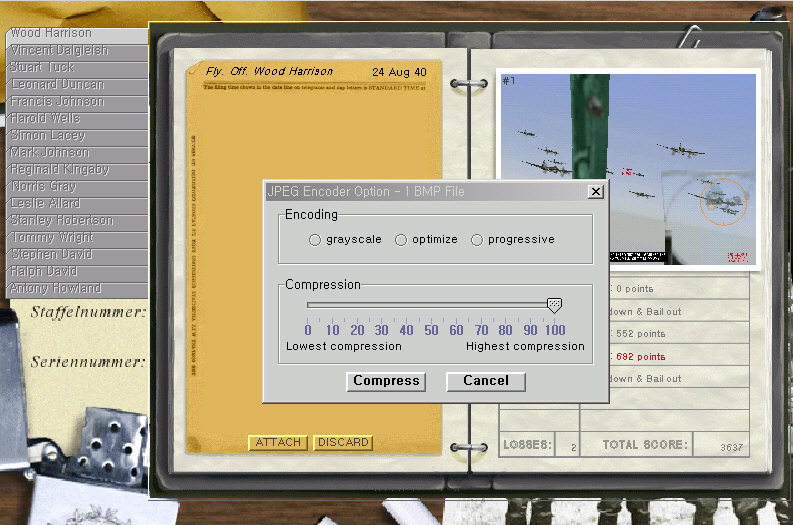Select pilot Stanley Robertson in list
Screen dimensions: 793x525
click(77, 221)
